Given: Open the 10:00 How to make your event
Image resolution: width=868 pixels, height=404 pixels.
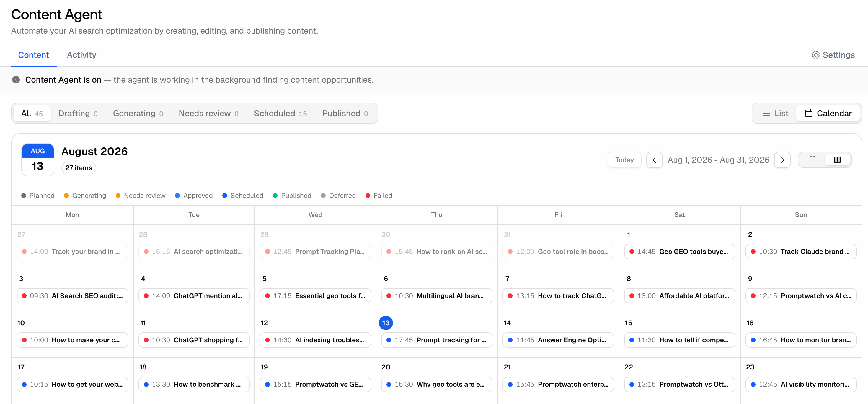Looking at the screenshot, I should tap(72, 340).
